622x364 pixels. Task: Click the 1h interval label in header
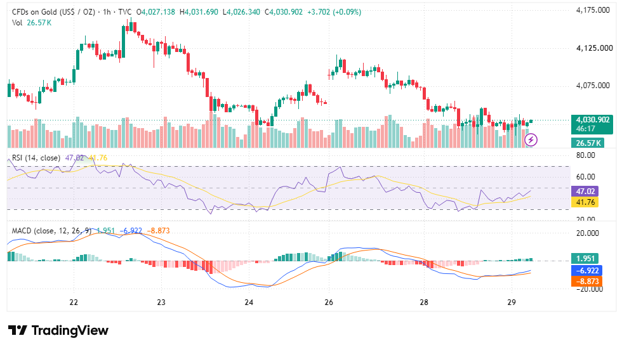pyautogui.click(x=107, y=12)
